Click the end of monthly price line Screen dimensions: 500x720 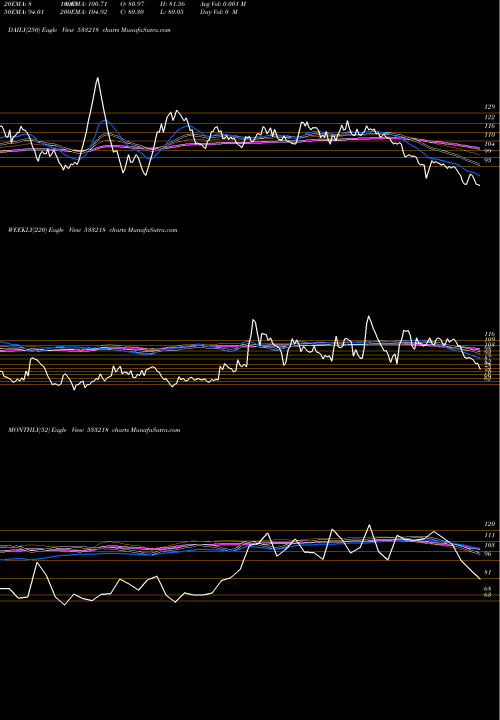480,579
